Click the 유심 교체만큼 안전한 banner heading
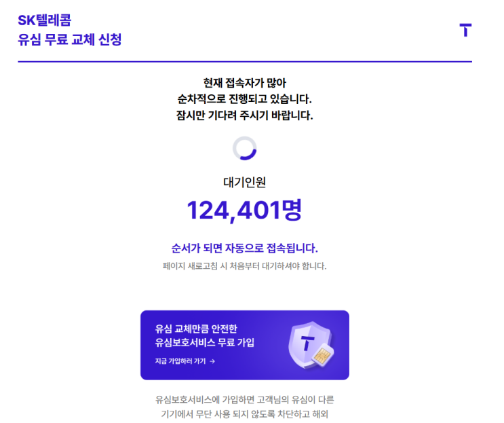This screenshot has height=423, width=504. (196, 329)
